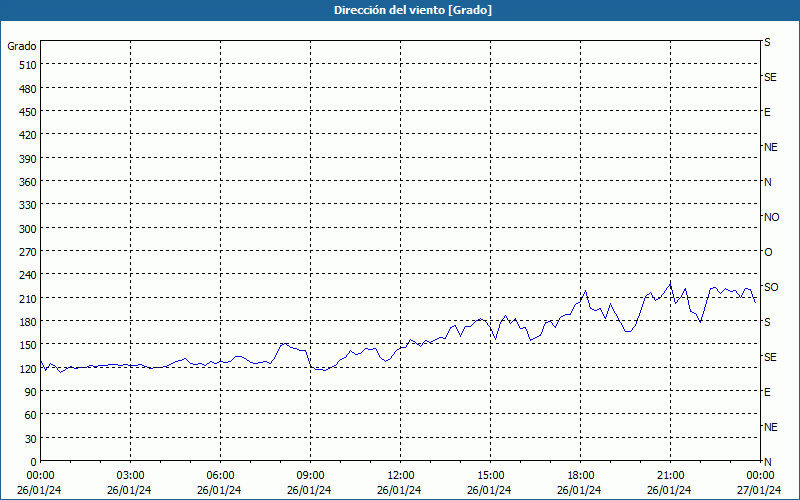Select the 150 degree tick label
The height and width of the screenshot is (500, 800).
pos(29,345)
